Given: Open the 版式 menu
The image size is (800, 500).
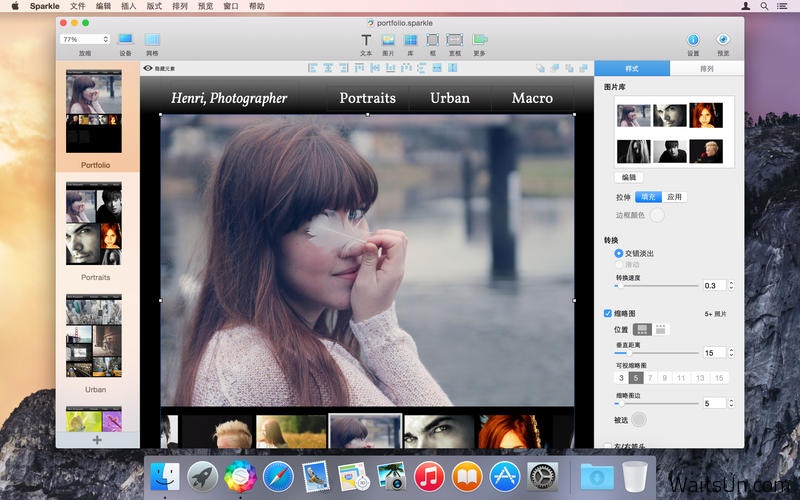Looking at the screenshot, I should pyautogui.click(x=154, y=6).
